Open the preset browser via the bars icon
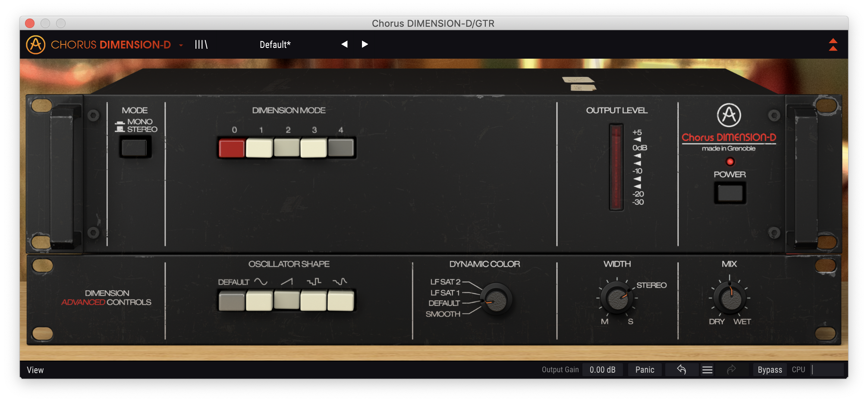The image size is (868, 402). coord(201,44)
